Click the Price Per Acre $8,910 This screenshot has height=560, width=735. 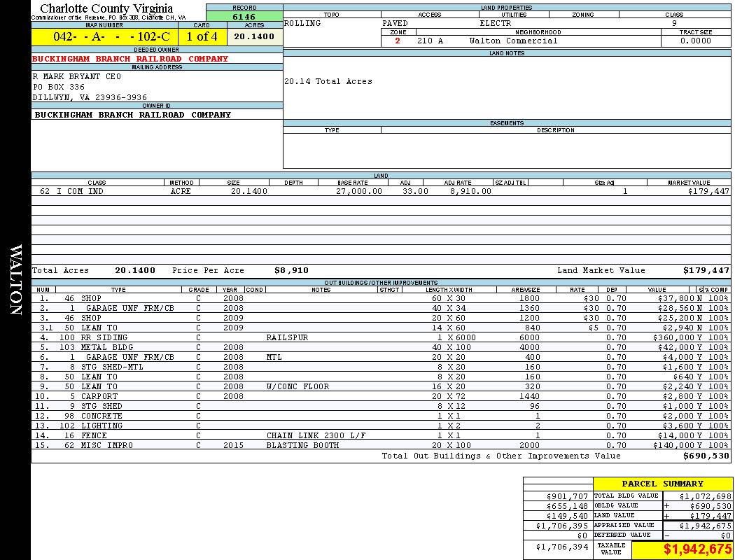point(292,270)
